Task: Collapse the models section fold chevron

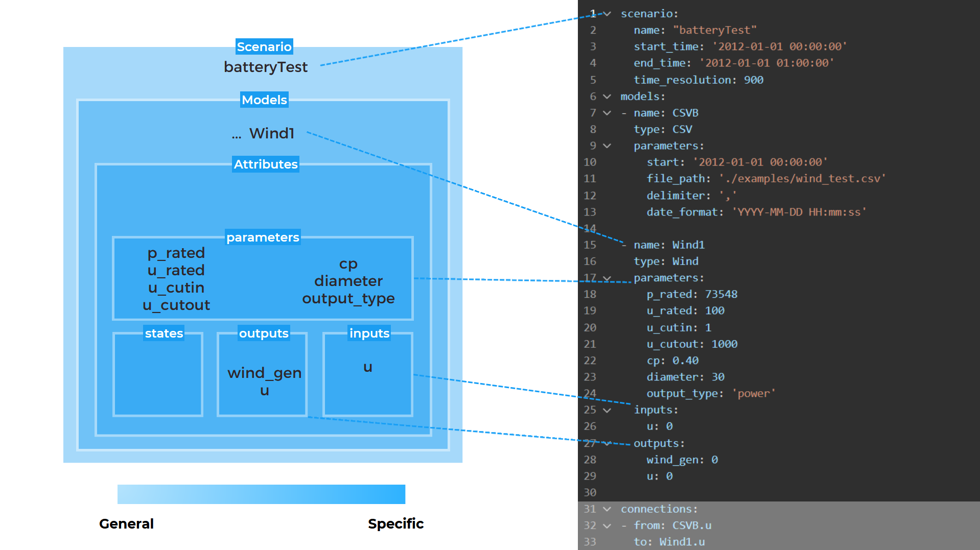Action: pyautogui.click(x=607, y=97)
